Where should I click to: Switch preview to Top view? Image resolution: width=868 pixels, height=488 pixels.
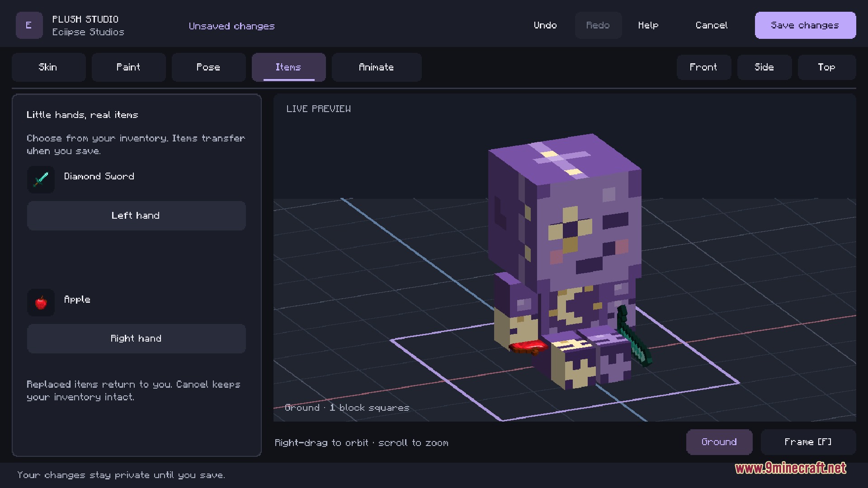[x=826, y=67]
